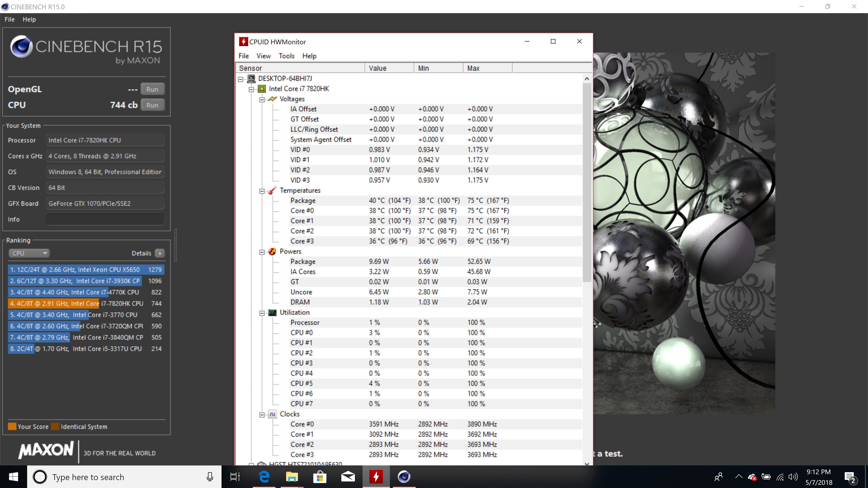Click the HWMonitor scroll up arrow
The width and height of the screenshot is (868, 488).
click(x=587, y=78)
